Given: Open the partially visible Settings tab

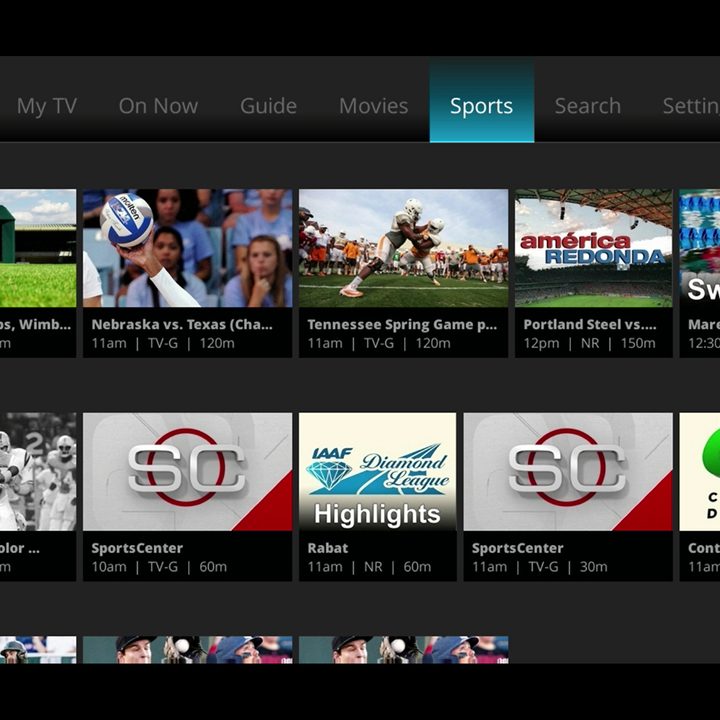Looking at the screenshot, I should point(691,106).
